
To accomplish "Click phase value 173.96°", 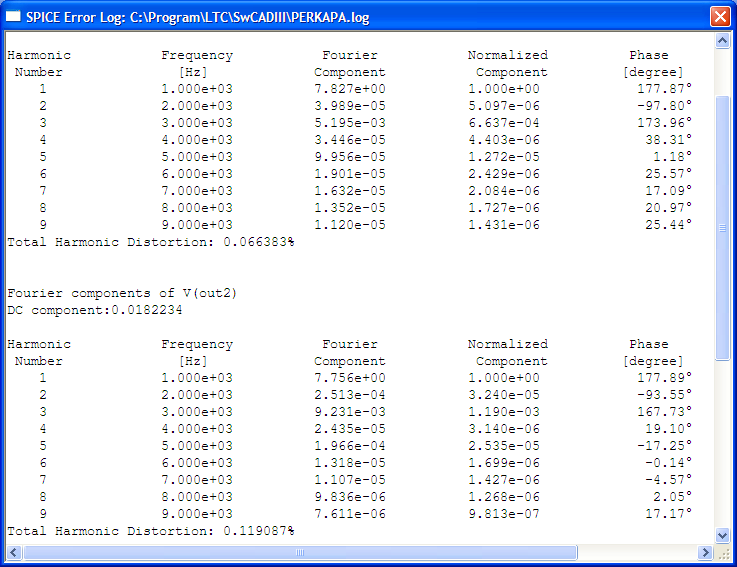I will pos(665,122).
